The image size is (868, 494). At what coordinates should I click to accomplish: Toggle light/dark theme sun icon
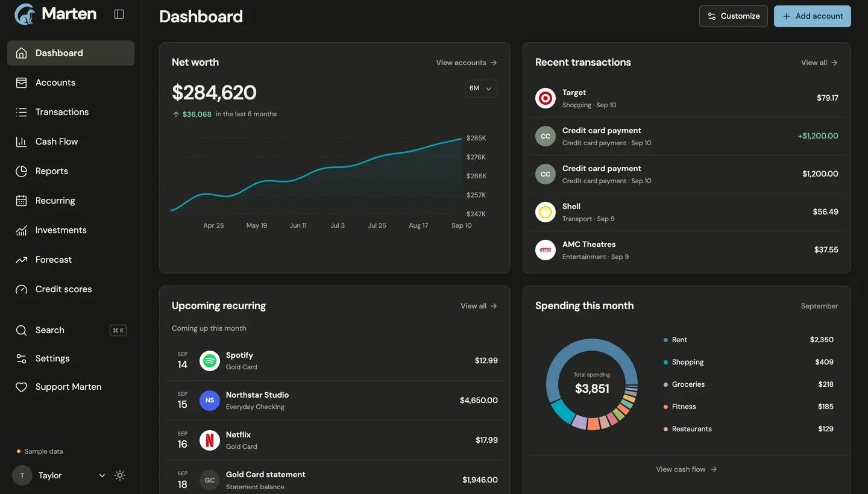[x=120, y=475]
